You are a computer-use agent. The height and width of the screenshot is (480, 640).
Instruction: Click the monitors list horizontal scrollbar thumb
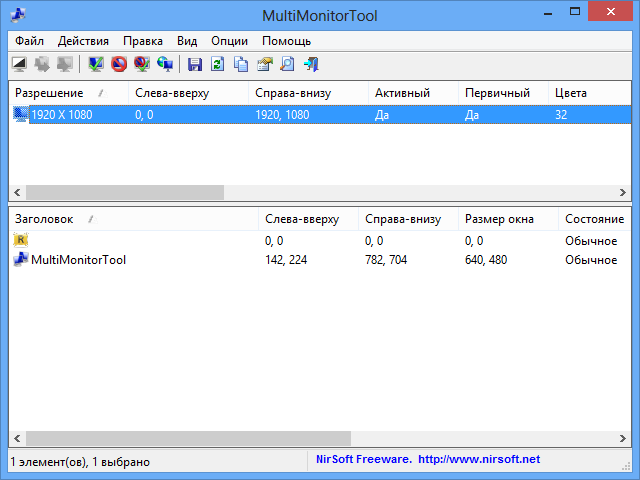(x=125, y=192)
